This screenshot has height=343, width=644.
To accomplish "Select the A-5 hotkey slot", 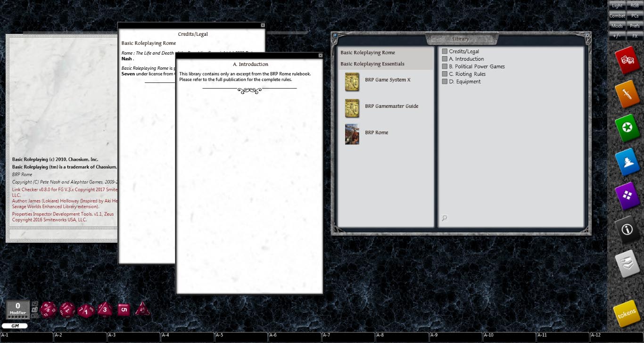I will [x=241, y=337].
